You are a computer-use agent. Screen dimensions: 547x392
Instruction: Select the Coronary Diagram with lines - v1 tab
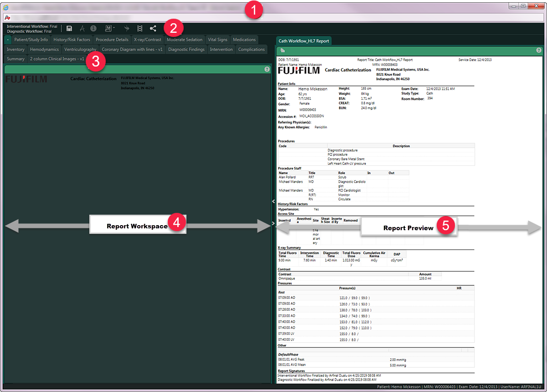132,49
